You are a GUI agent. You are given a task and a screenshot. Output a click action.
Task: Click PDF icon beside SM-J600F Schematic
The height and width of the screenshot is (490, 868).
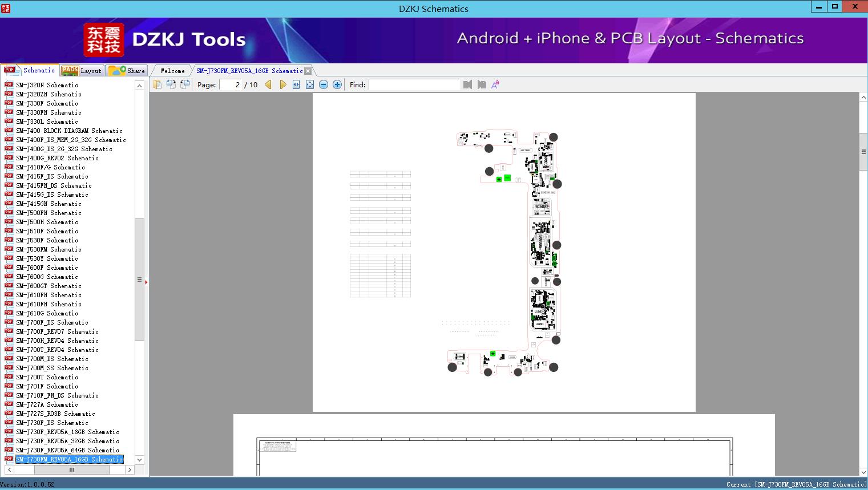(9, 268)
